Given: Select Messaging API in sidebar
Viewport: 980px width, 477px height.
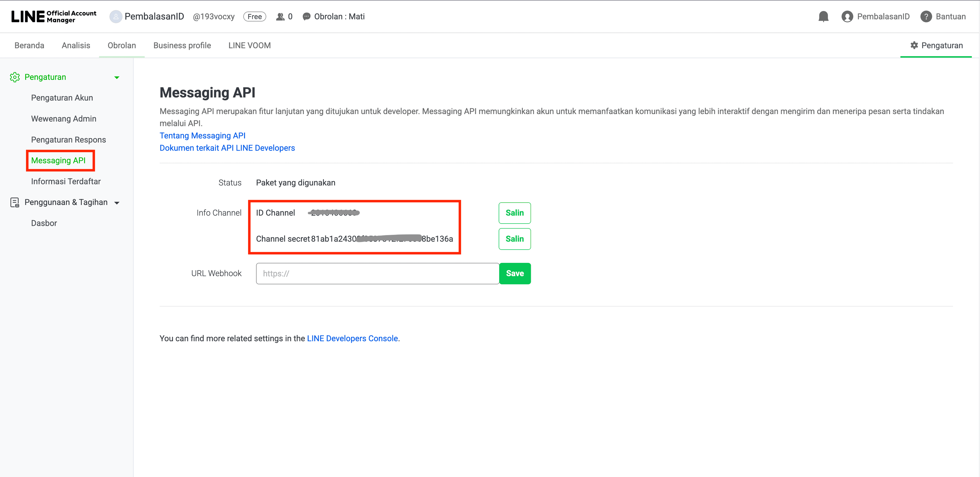Looking at the screenshot, I should (58, 161).
